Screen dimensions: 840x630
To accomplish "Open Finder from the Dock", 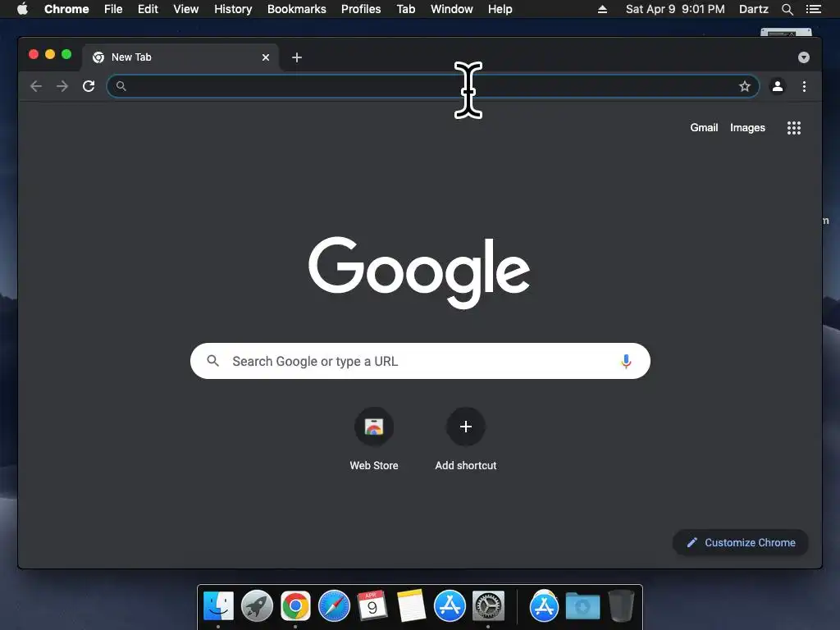I will coord(218,606).
